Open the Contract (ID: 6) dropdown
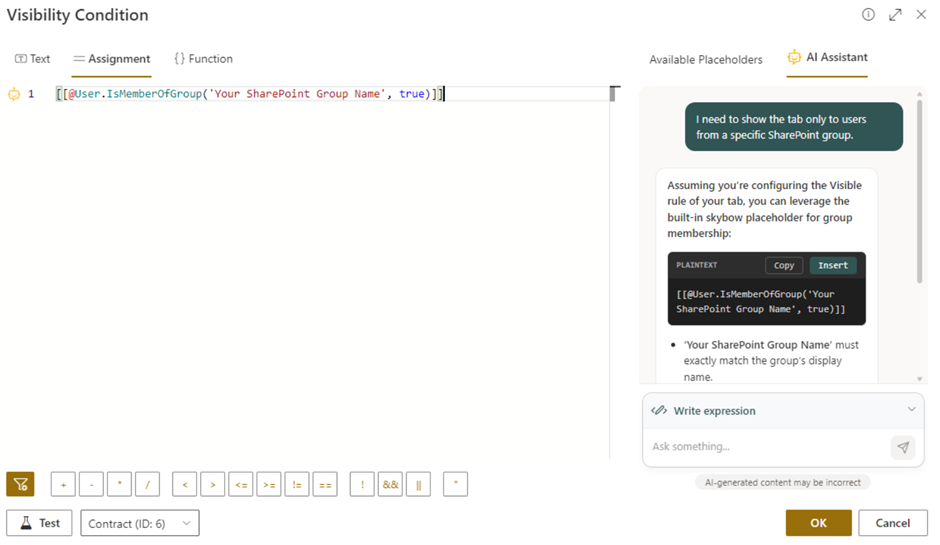This screenshot has height=545, width=940. [139, 523]
